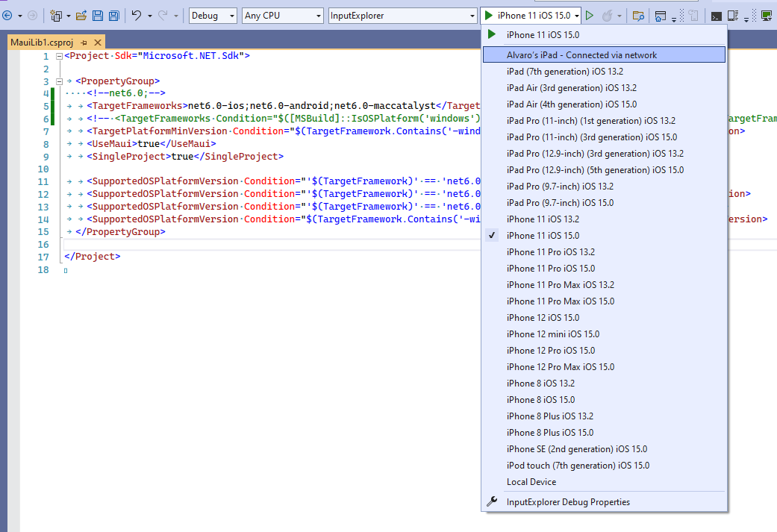Click the Undo icon
777x532 pixels.
coord(137,15)
